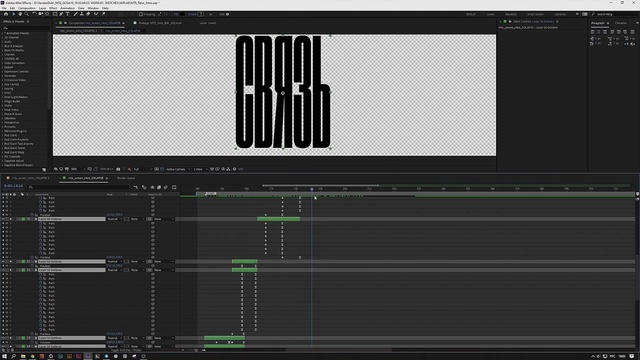Select the Eraser tool
This screenshot has width=640, height=360.
pos(88,14)
